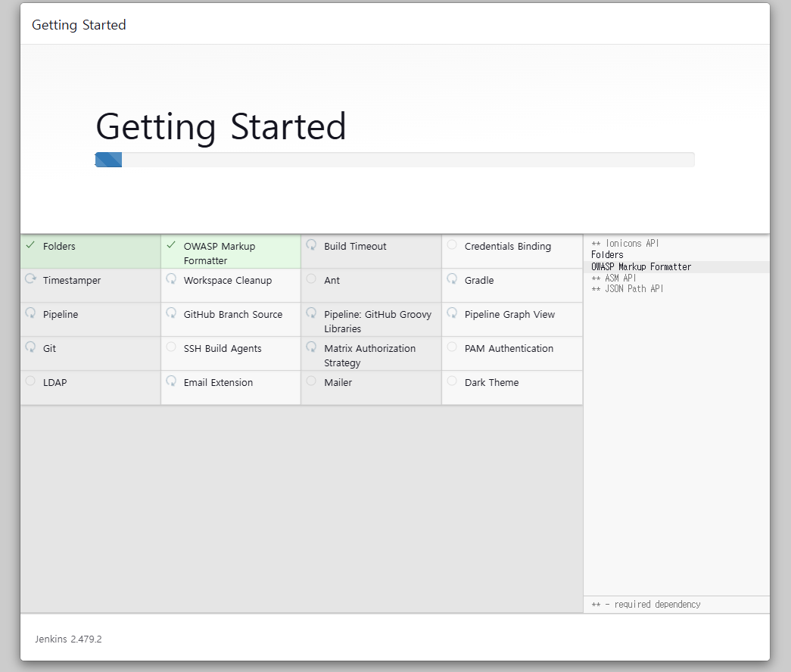Click the small Getting Started header title
Viewport: 791px width, 672px height.
[x=79, y=25]
